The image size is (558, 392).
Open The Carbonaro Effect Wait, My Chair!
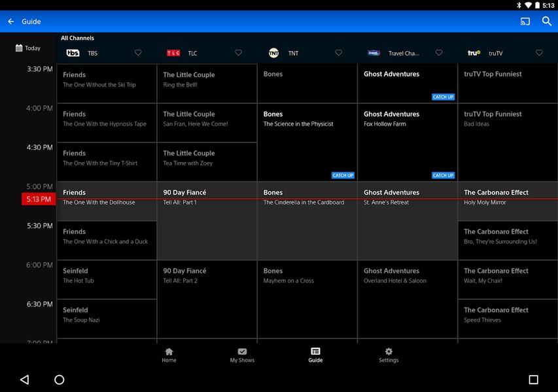click(508, 280)
